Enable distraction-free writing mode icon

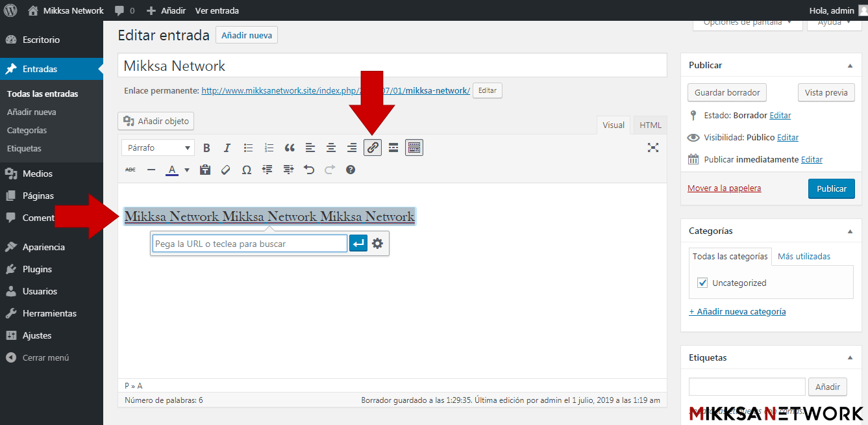(653, 148)
